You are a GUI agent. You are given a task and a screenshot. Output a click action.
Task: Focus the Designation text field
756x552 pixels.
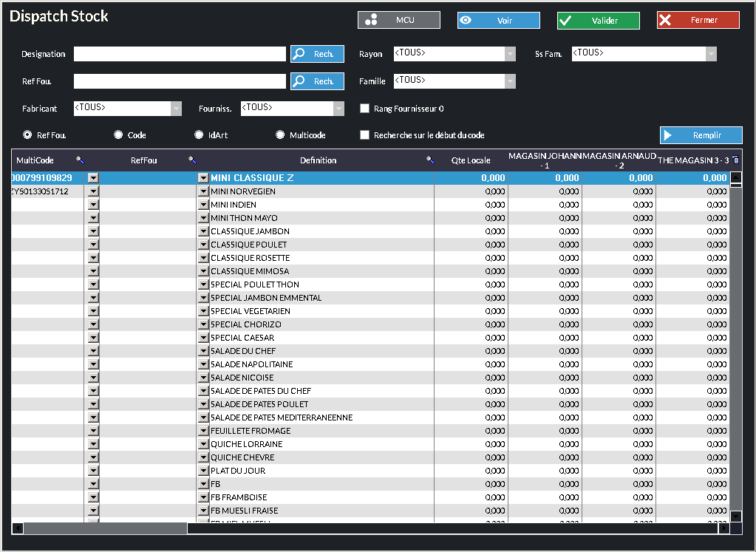point(180,54)
